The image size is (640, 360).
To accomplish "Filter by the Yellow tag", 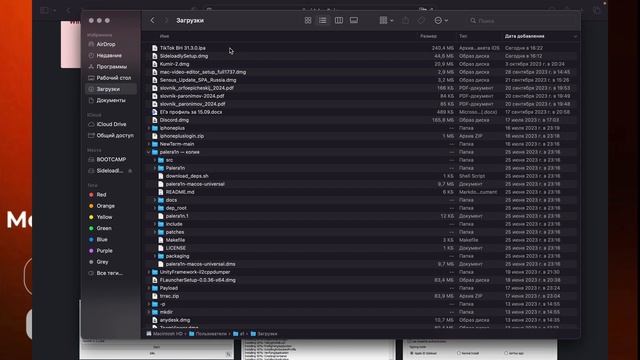I will coord(104,217).
